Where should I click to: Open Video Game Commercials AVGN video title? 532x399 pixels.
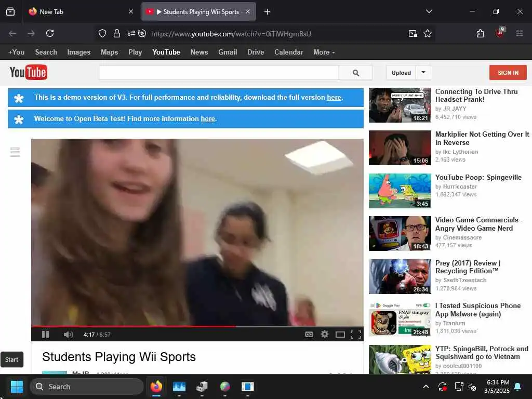(x=478, y=224)
